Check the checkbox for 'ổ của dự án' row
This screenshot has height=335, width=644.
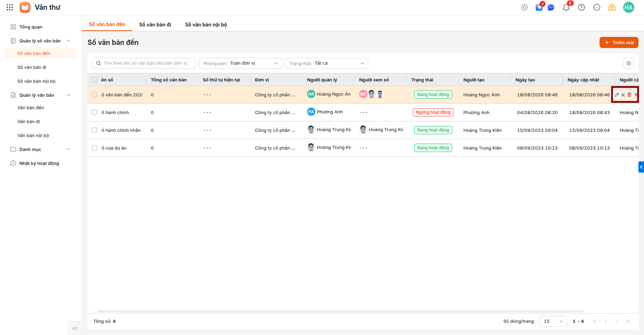[x=94, y=148]
